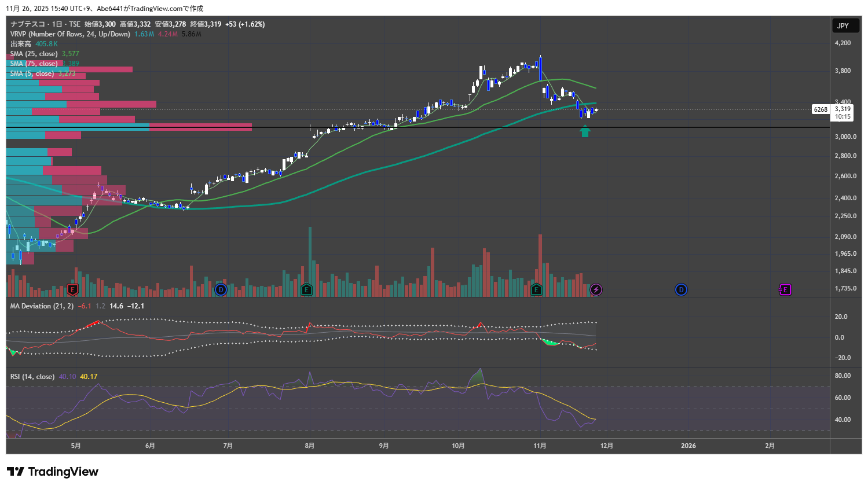Viewport: 868px width, 489px height.
Task: Select the SMA (5, close) legend
Action: 32,73
